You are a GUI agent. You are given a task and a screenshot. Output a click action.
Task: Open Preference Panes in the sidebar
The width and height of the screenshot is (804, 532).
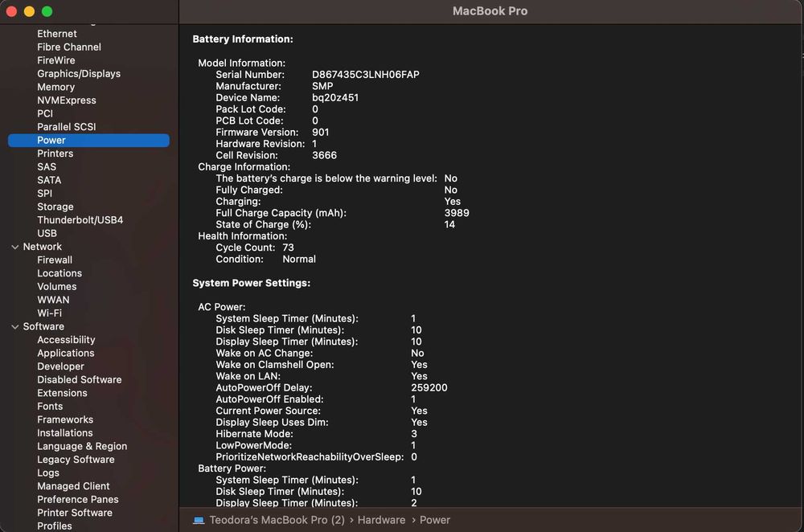click(78, 500)
